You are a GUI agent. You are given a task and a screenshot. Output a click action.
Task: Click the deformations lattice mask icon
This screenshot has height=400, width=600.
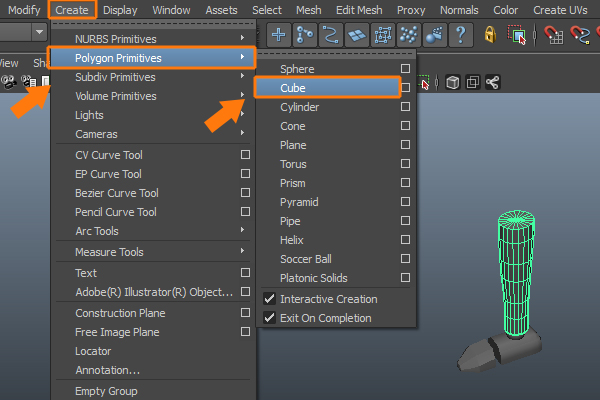coord(383,35)
